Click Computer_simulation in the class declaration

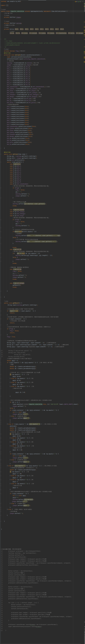coord(17,11)
